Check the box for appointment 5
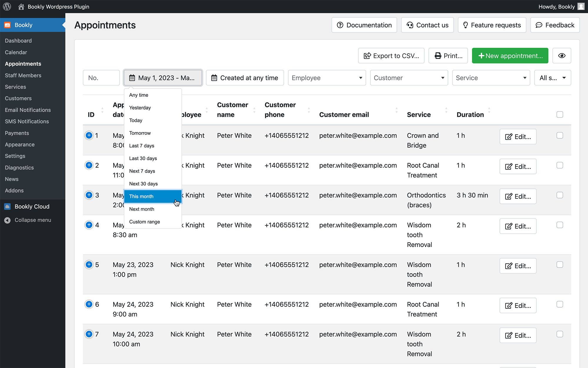Viewport: 588px width, 368px height. coord(560,264)
